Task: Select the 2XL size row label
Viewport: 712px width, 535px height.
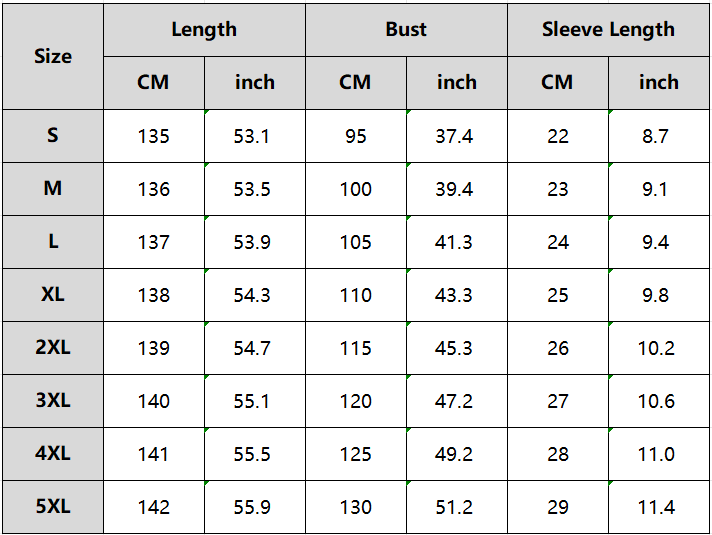Action: point(53,348)
